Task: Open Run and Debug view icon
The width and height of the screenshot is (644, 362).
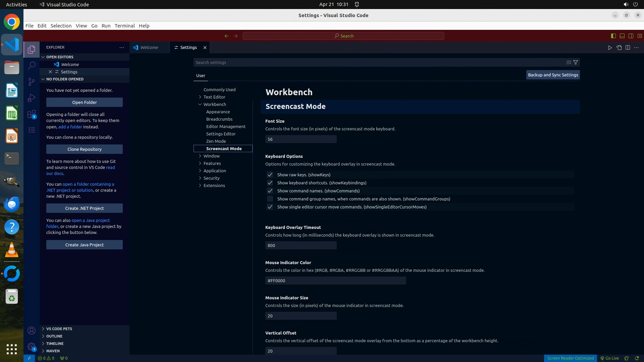Action: 32,98
